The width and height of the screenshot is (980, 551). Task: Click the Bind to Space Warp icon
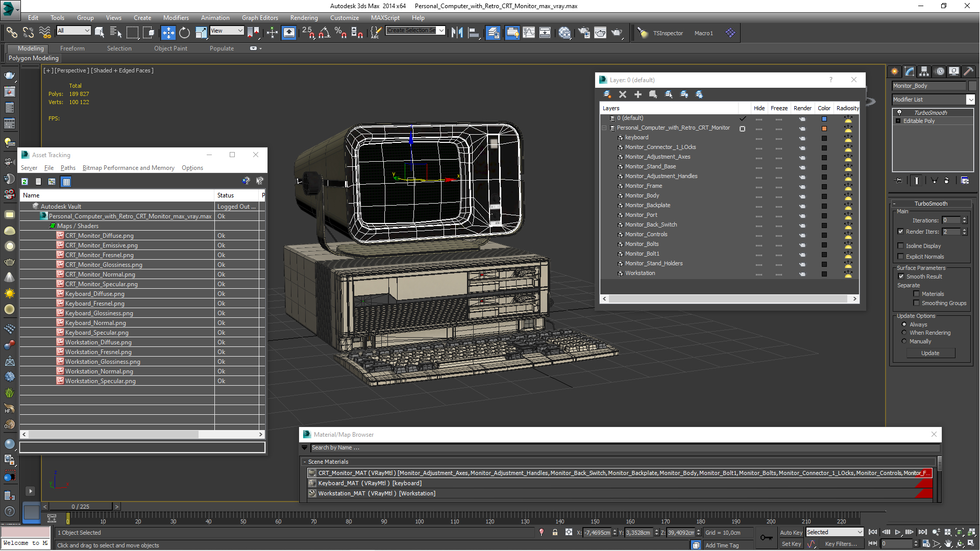click(x=45, y=33)
